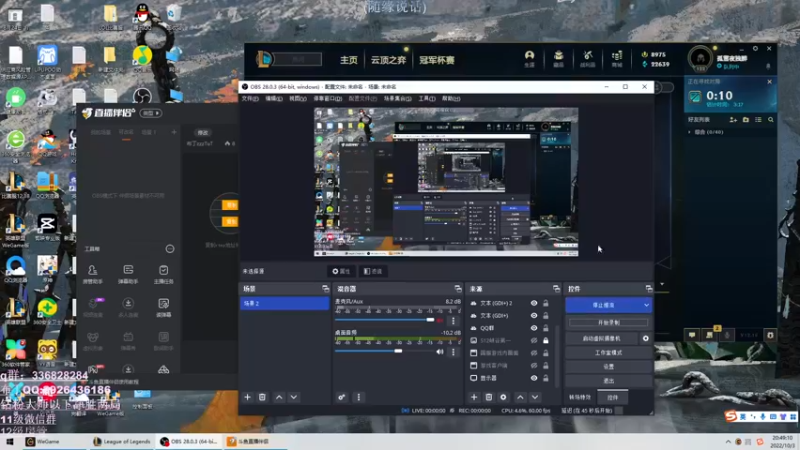Show hidden icons chevron in system tray
The image size is (800, 450).
click(728, 441)
